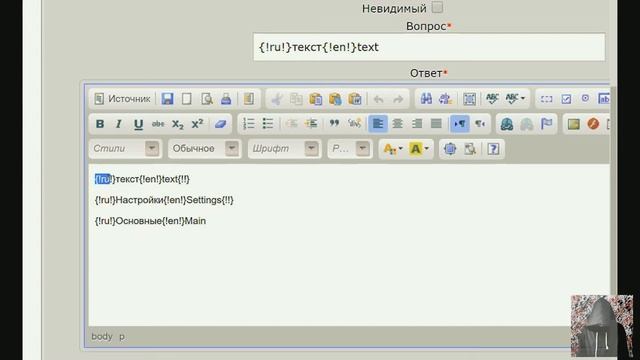
Task: Click the Print icon
Action: click(226, 99)
